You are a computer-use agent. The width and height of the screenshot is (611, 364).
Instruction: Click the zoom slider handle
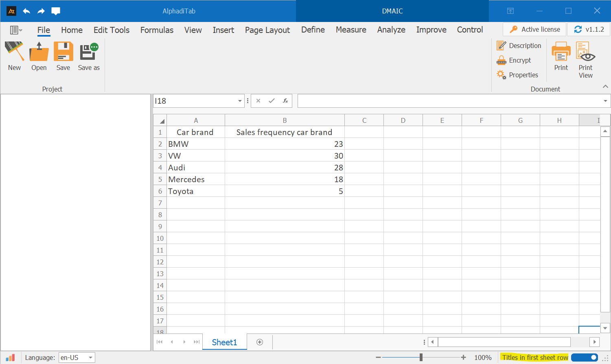click(x=421, y=357)
